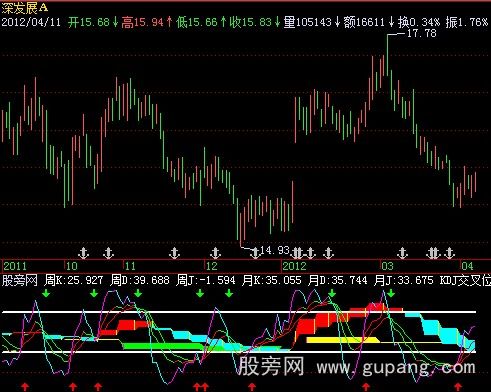Select the 周K:25.927 indicator readout
Viewport: 491px width, 392px height.
click(73, 280)
